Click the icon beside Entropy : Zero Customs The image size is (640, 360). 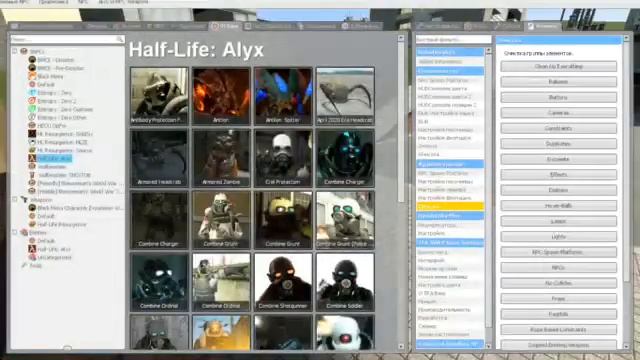(x=32, y=109)
